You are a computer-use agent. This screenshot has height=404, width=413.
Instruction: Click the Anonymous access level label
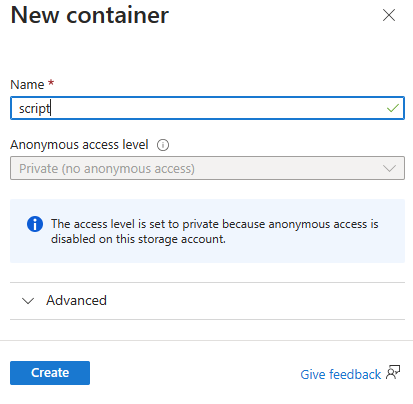79,145
